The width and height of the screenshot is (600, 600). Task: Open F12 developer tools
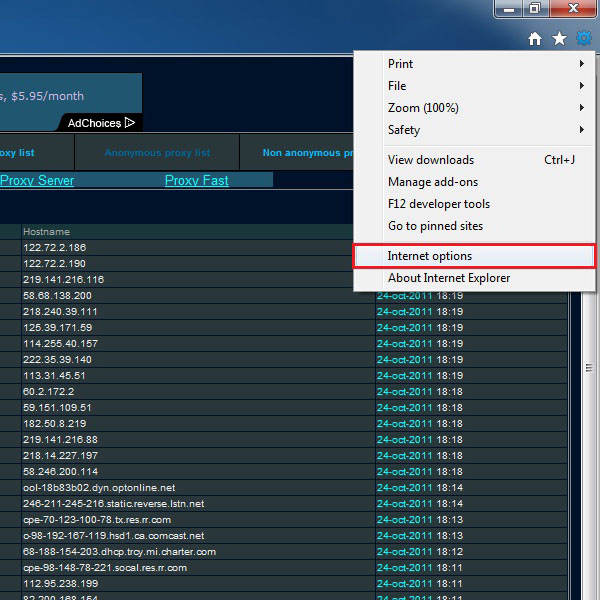tap(474, 204)
